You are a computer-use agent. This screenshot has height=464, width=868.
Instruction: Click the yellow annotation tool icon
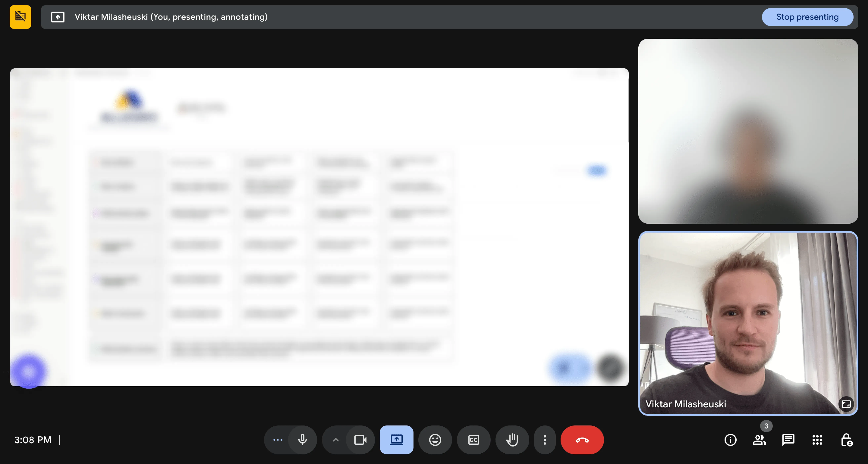pyautogui.click(x=20, y=17)
